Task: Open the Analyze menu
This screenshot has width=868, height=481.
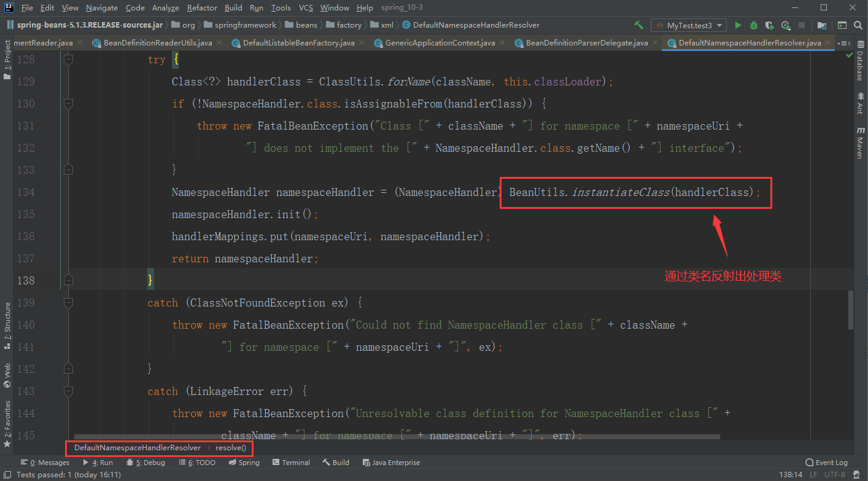Action: point(165,8)
